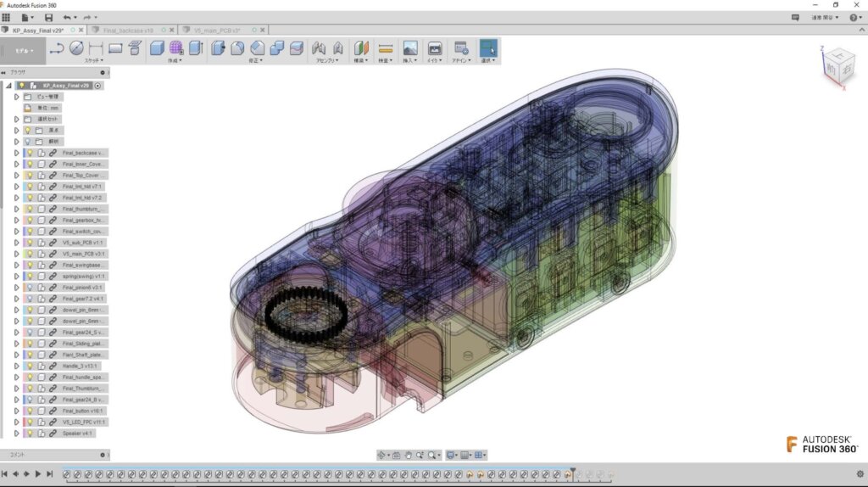
Task: Open the Modify menu label dropdown
Action: (x=255, y=60)
